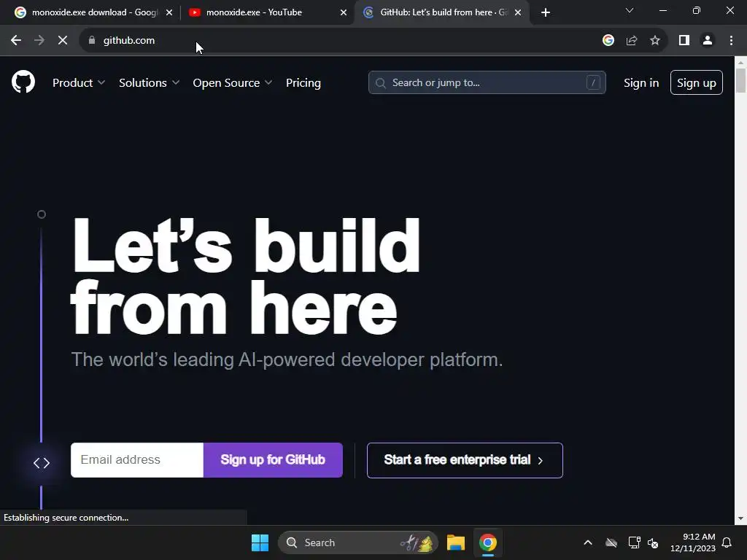747x560 pixels.
Task: Open Google icon in address bar
Action: [608, 41]
